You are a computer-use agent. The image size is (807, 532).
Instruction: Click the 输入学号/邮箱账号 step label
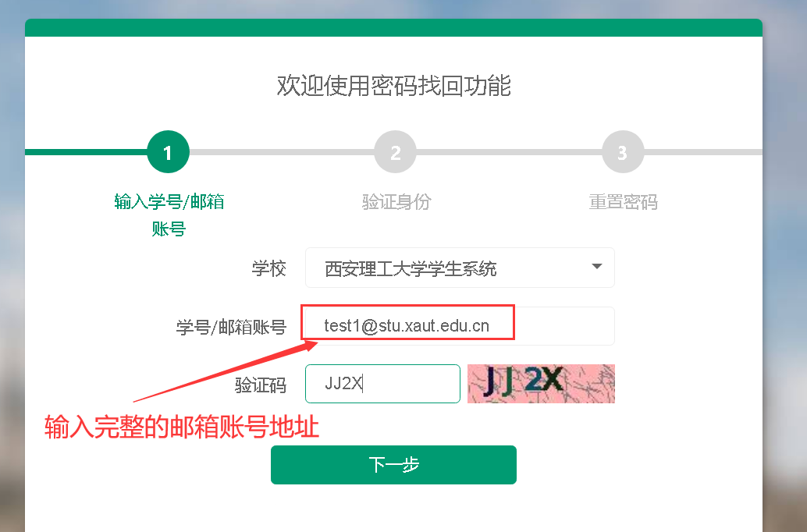coord(169,215)
